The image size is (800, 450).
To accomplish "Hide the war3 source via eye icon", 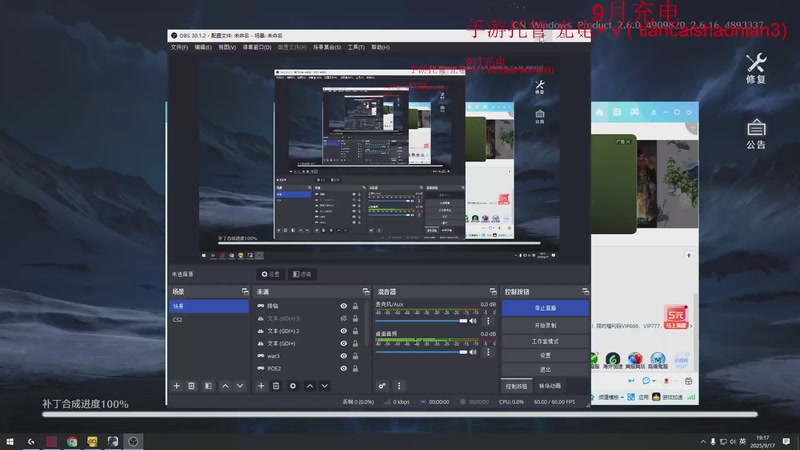I will (x=344, y=356).
